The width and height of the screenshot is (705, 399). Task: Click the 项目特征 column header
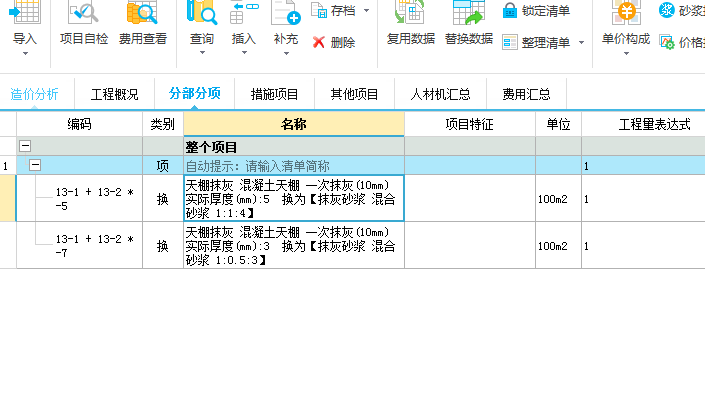(470, 124)
